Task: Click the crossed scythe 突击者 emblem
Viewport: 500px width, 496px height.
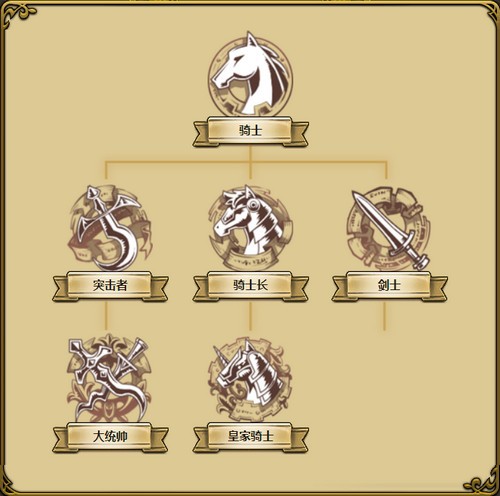Action: [x=109, y=229]
